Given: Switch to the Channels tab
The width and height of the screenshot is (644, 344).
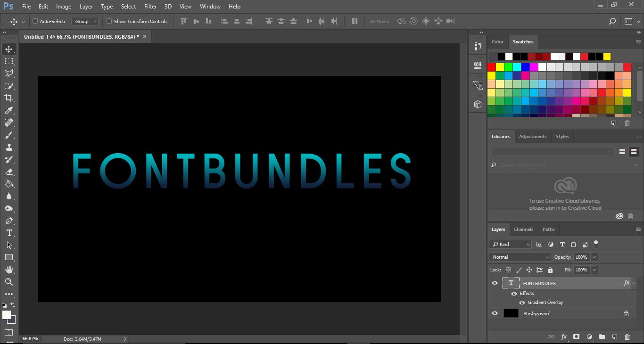Looking at the screenshot, I should tap(523, 229).
